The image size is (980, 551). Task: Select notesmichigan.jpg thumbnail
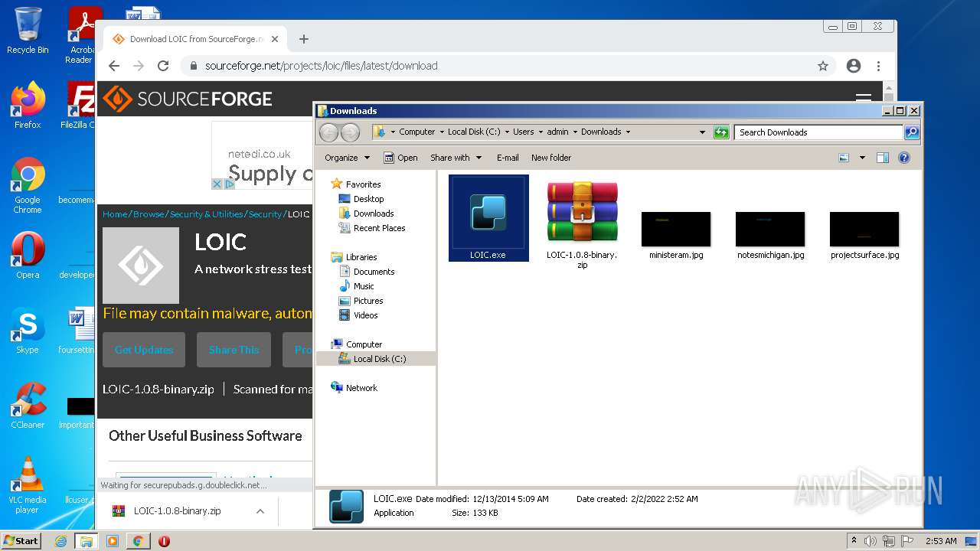point(770,229)
